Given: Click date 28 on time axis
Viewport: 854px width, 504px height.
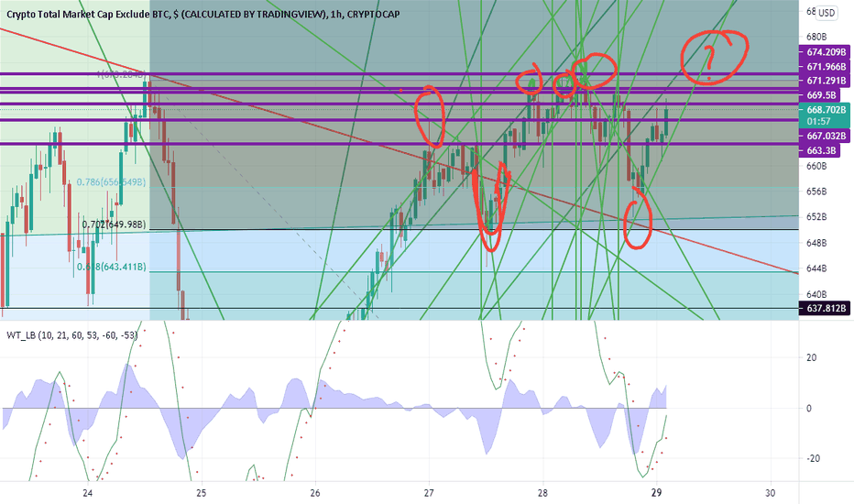Looking at the screenshot, I should click(542, 494).
